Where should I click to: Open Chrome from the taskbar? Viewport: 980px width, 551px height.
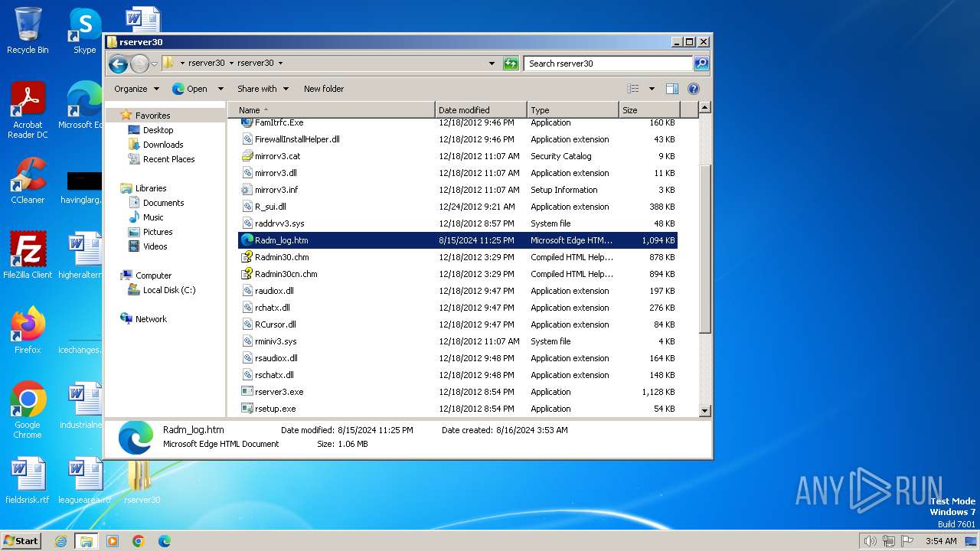click(139, 541)
